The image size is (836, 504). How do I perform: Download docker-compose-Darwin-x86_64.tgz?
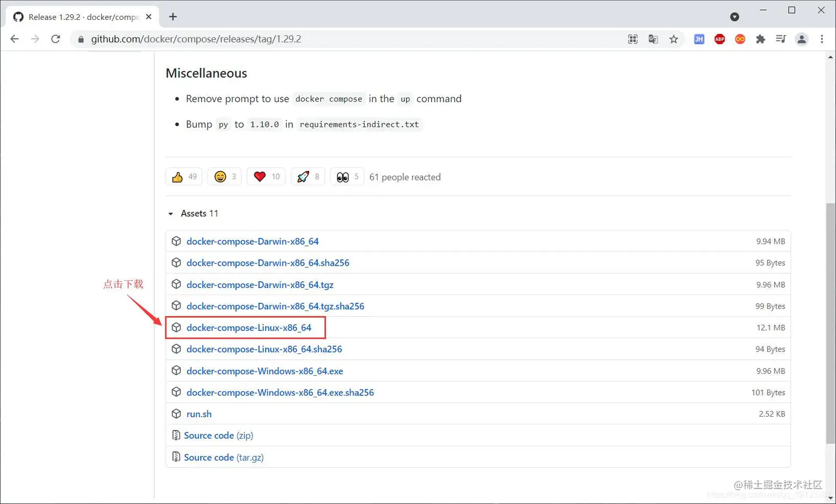[260, 285]
